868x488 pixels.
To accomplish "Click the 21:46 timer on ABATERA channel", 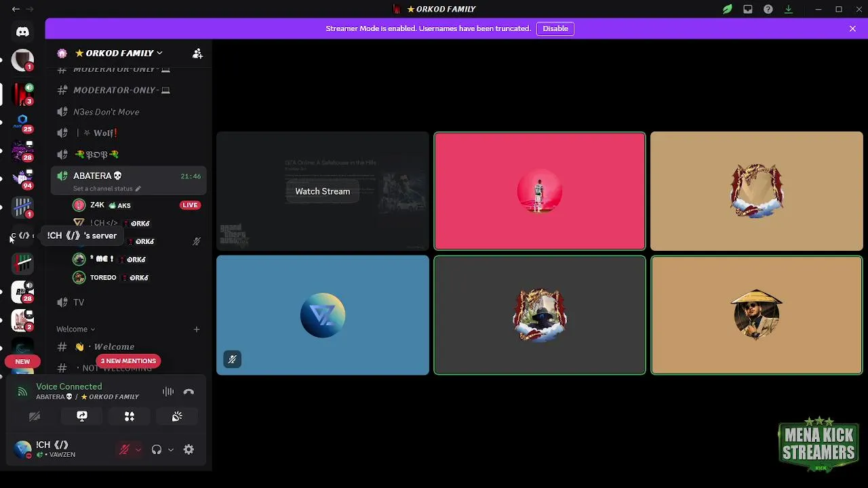I will 191,176.
